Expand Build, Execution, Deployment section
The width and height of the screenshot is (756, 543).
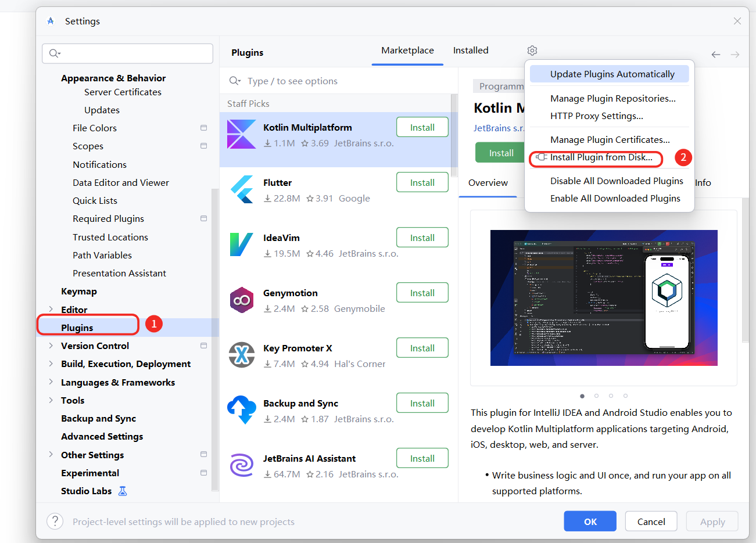coord(51,364)
